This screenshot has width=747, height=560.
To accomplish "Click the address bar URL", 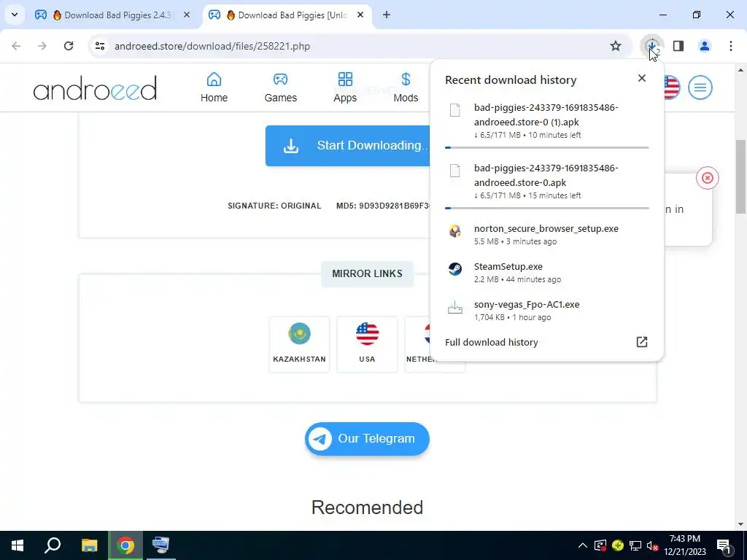I will click(x=212, y=46).
